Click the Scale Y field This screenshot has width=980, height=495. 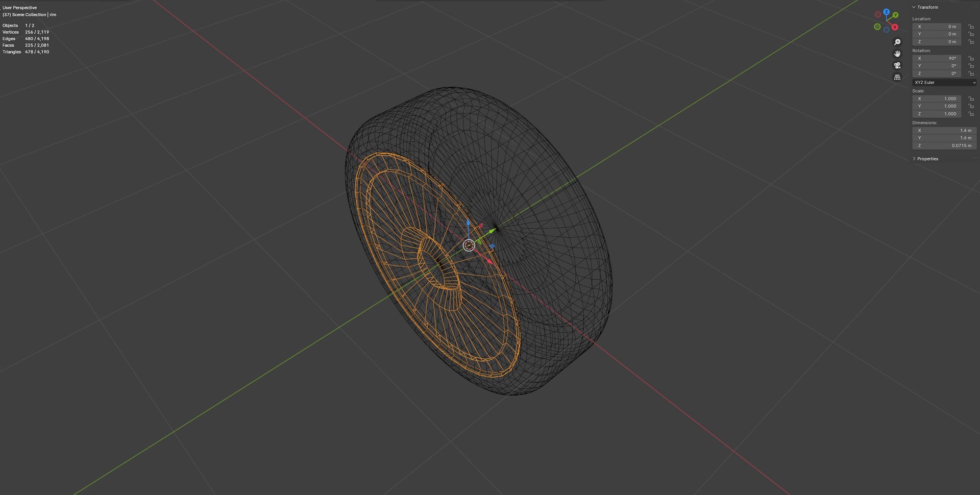click(x=937, y=106)
